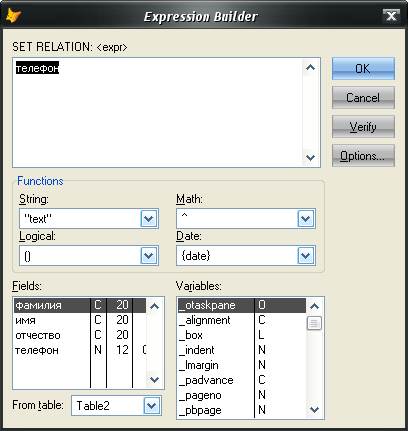Click the Variables list scrollbar thumb
This screenshot has width=408, height=431.
314,323
